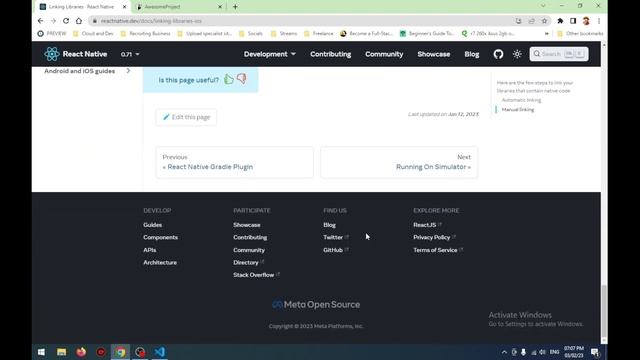
Task: Click the thumbs down icon
Action: click(242, 78)
